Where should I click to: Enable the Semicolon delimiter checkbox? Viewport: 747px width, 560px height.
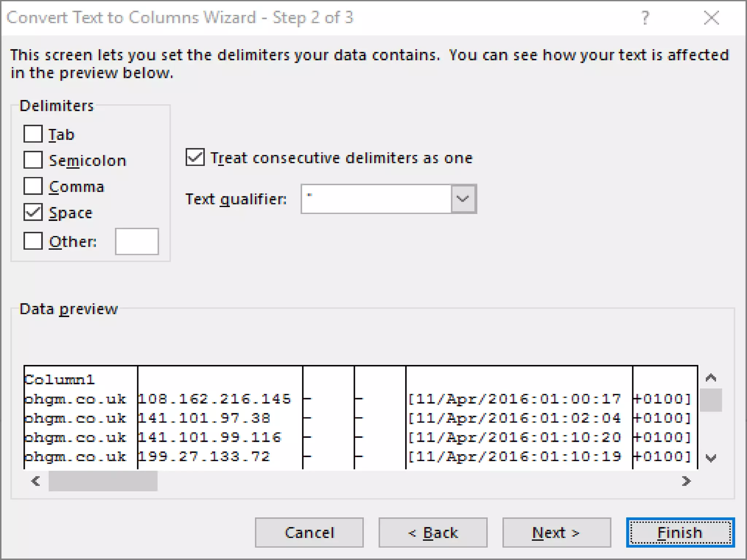click(33, 160)
